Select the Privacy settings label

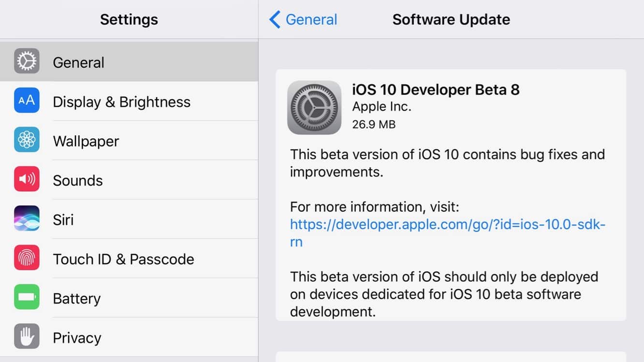[77, 338]
